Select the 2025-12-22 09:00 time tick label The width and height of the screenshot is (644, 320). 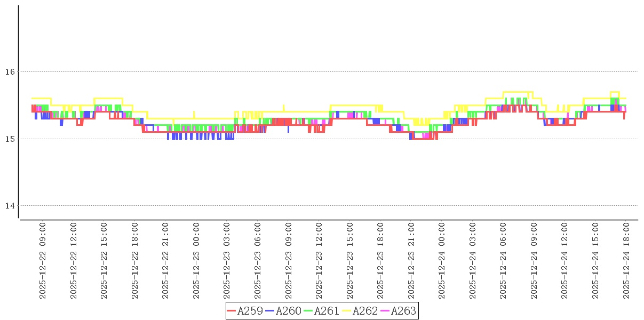(x=43, y=261)
